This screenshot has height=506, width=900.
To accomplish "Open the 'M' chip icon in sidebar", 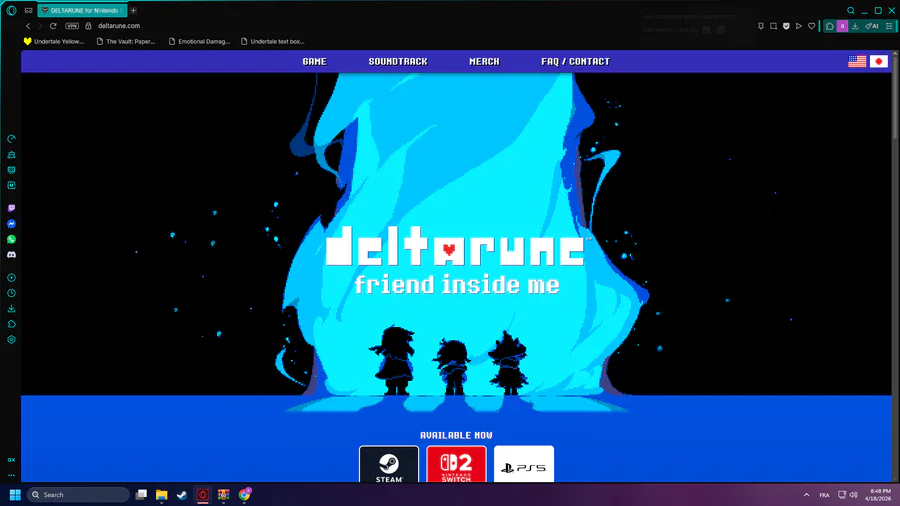I will click(x=11, y=185).
